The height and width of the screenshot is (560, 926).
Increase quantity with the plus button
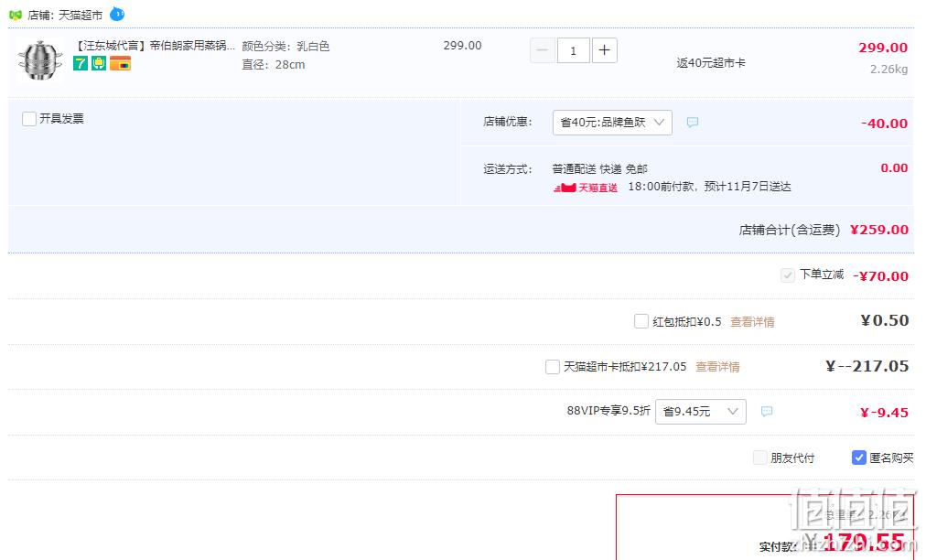click(x=604, y=51)
